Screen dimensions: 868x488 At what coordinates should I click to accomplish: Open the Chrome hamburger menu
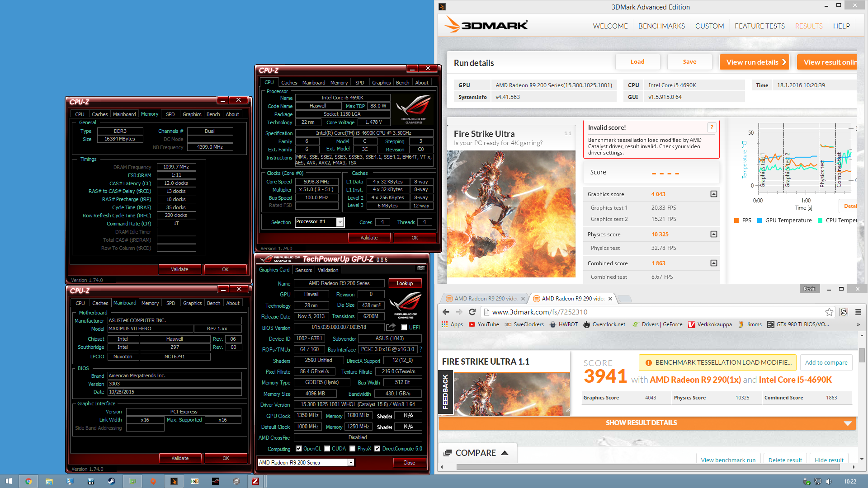coord(858,312)
